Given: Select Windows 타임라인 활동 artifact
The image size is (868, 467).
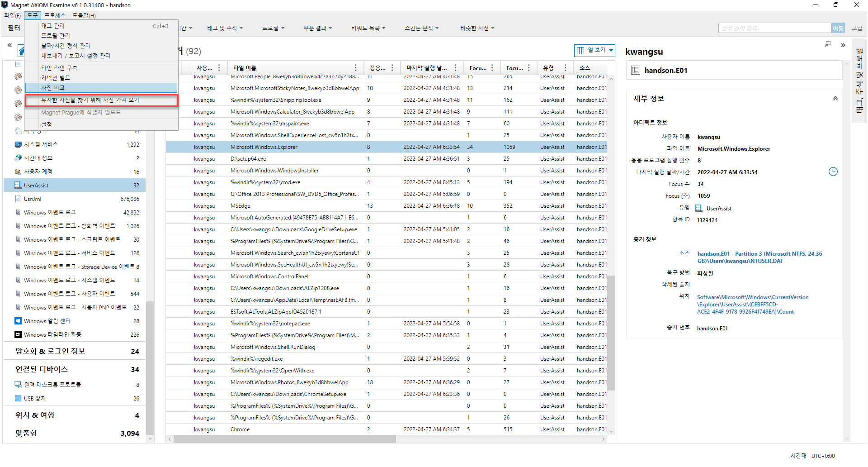Looking at the screenshot, I should tap(52, 334).
